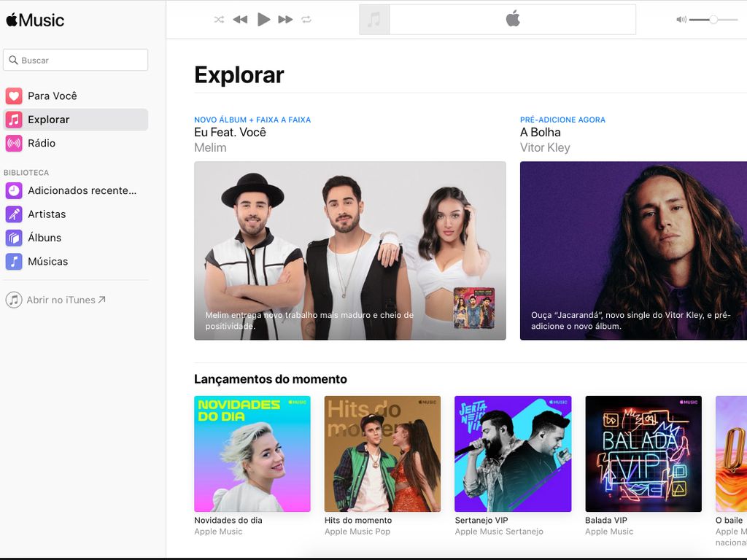Click the magnifying glass search icon
The height and width of the screenshot is (560, 747).
(13, 60)
